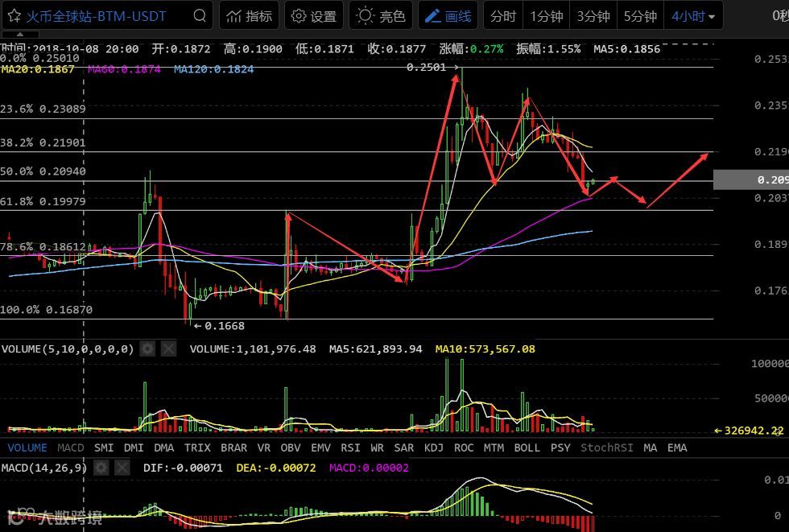Click the 火币全球站-BTM-USDT symbol name

96,16
